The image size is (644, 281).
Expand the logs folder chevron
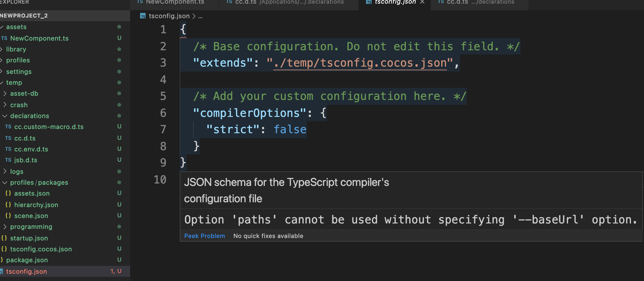pyautogui.click(x=5, y=171)
